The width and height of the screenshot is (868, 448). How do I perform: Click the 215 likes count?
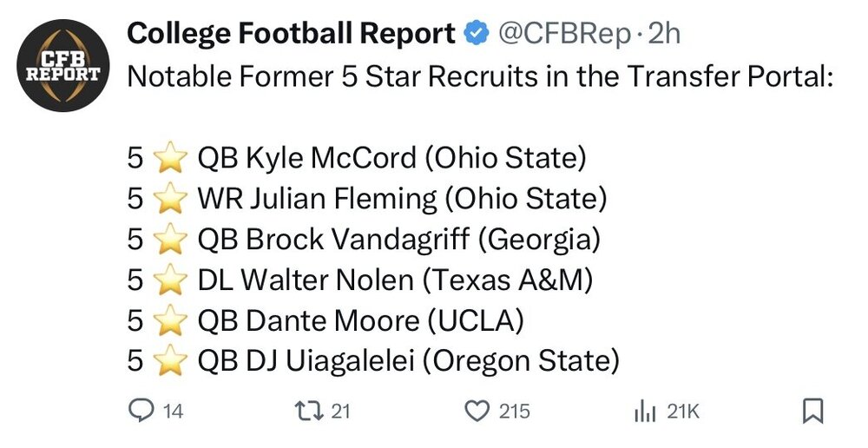coord(514,412)
